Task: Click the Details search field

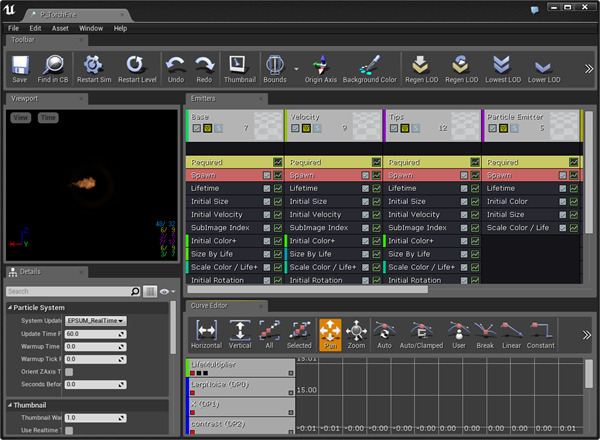Action: click(70, 291)
